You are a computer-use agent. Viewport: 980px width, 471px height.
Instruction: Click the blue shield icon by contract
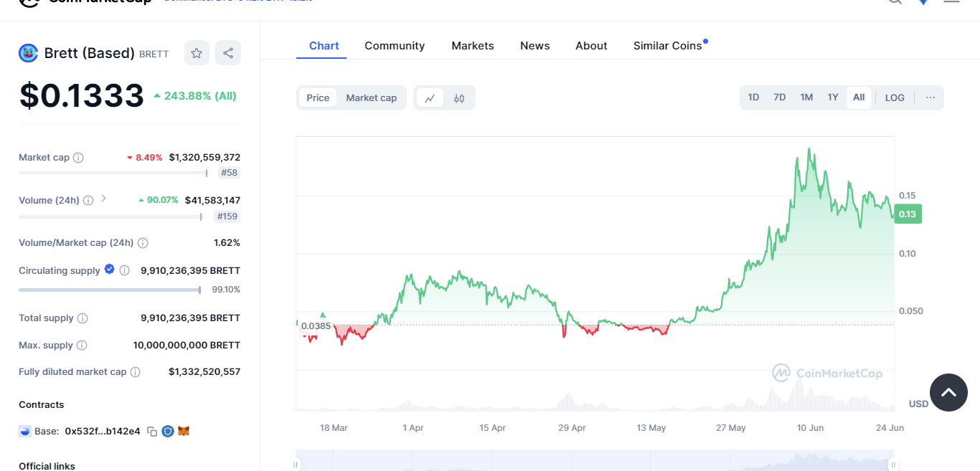(168, 432)
